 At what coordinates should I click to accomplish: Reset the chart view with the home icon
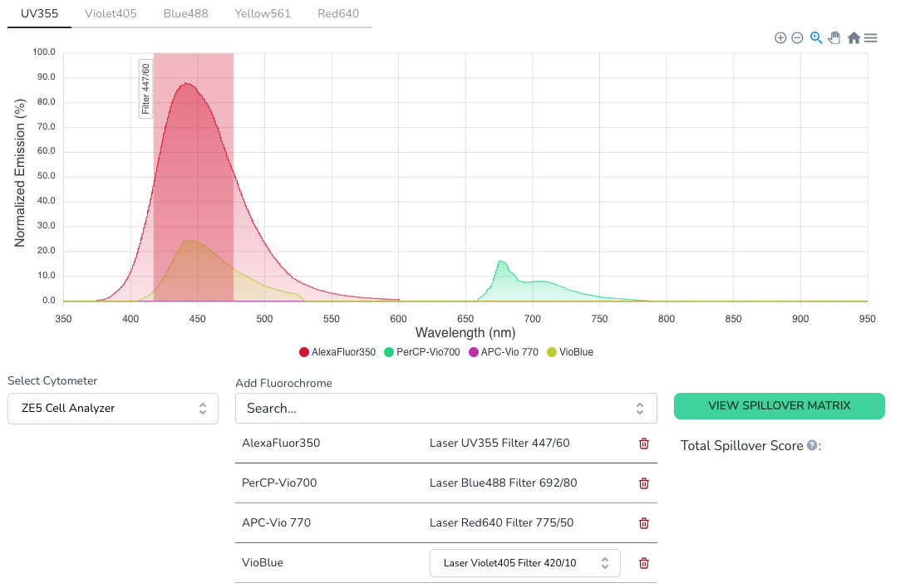(x=853, y=37)
